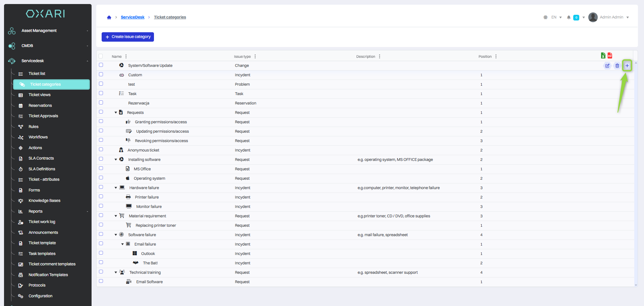Viewport: 644px width, 306px height.
Task: Click the settings gear icon in header
Action: [x=545, y=17]
